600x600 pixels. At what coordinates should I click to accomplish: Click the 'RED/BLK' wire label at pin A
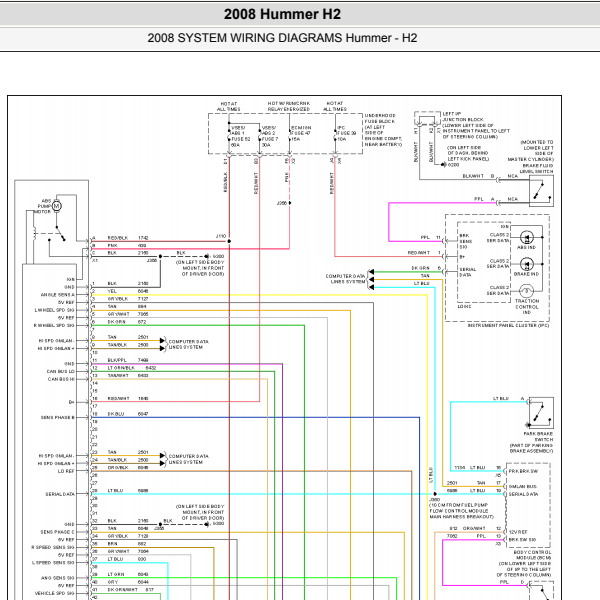pyautogui.click(x=118, y=238)
